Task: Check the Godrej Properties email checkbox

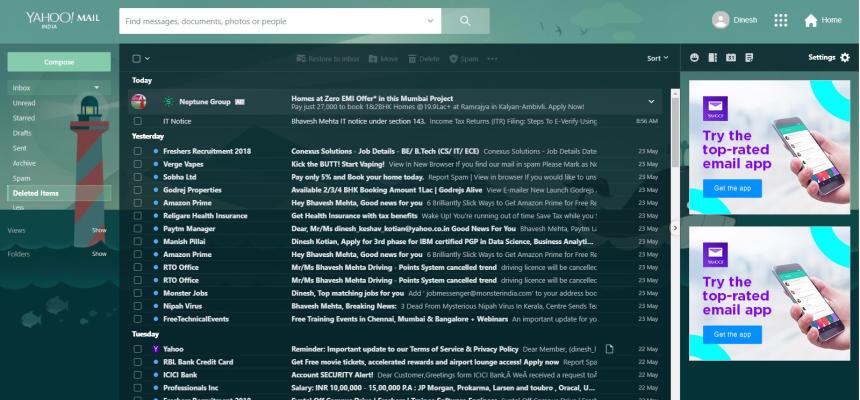Action: coord(138,190)
